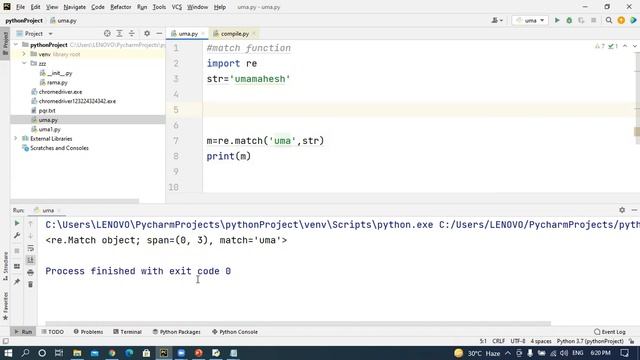640x360 pixels.
Task: Collapse the pythonProject root folder
Action: tap(16, 45)
